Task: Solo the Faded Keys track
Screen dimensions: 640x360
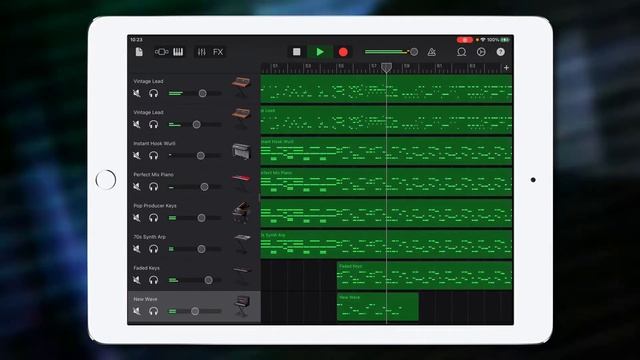Action: (x=153, y=280)
